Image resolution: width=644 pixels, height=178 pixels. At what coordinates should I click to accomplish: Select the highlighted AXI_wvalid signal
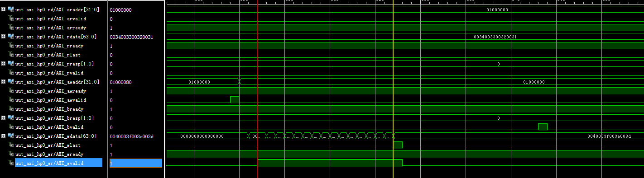tap(49, 163)
